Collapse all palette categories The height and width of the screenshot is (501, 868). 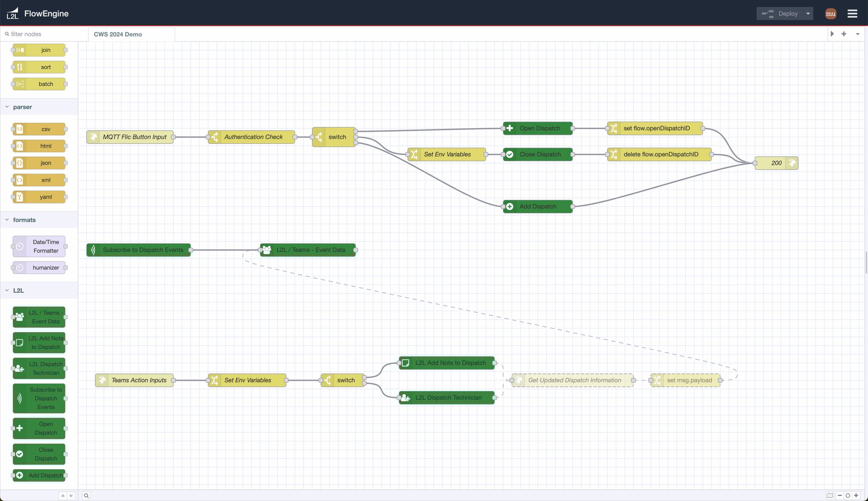click(63, 495)
